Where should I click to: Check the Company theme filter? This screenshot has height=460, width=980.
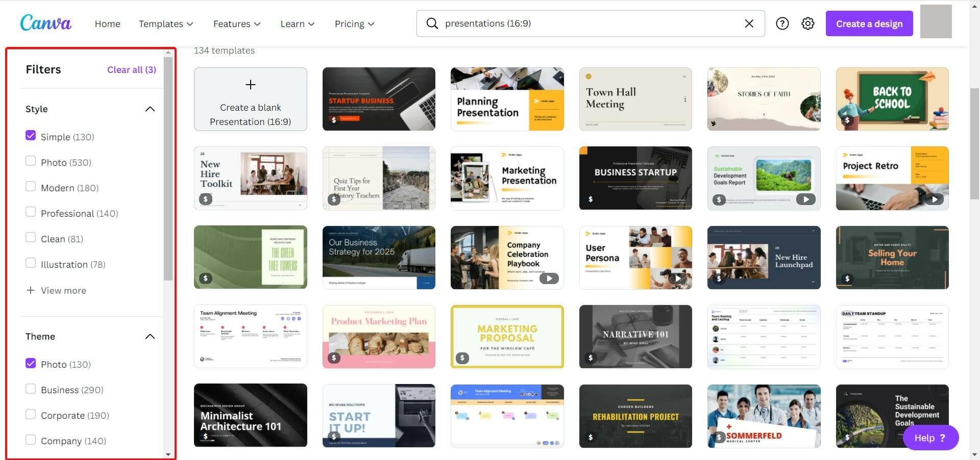click(x=31, y=440)
